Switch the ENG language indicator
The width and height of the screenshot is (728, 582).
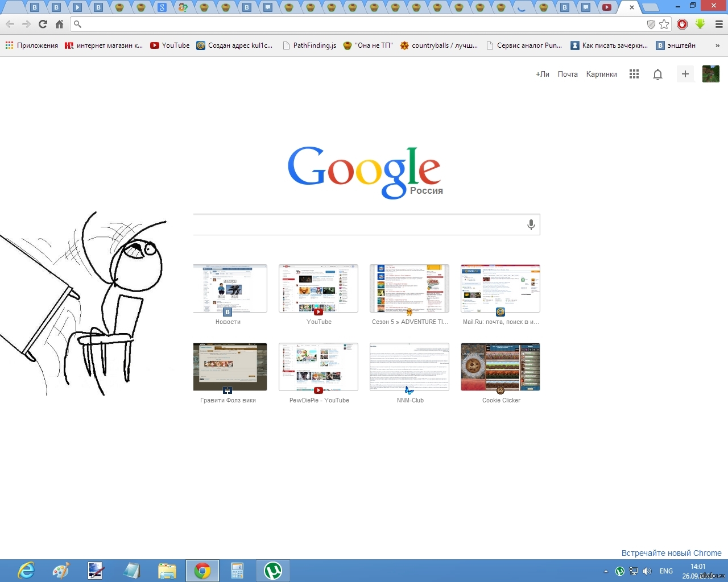click(x=666, y=571)
